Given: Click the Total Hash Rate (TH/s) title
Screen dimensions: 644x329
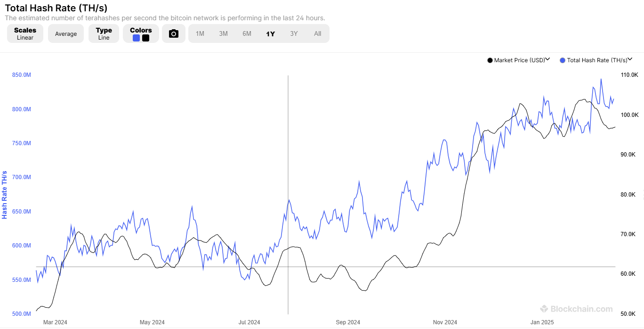Looking at the screenshot, I should coord(56,8).
